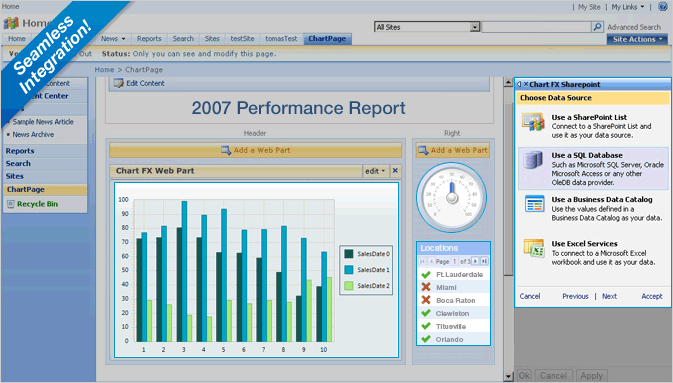Click the Excel Services icon

(x=534, y=248)
